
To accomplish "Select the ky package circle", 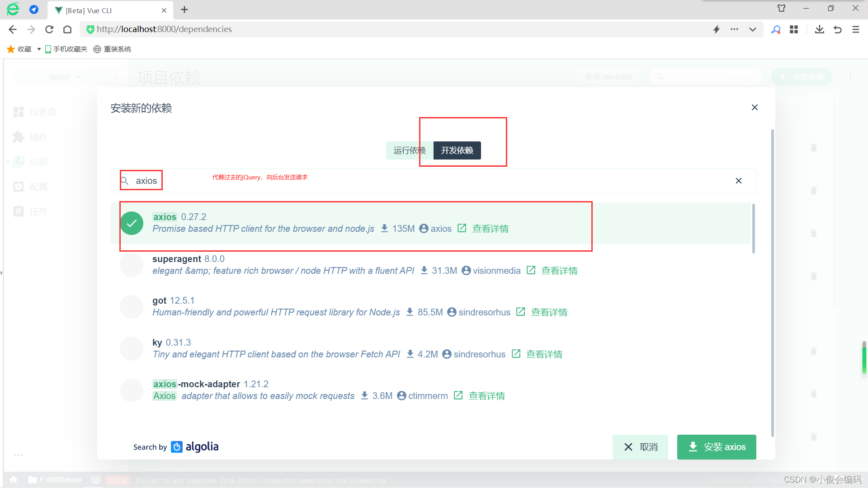I will click(x=132, y=348).
